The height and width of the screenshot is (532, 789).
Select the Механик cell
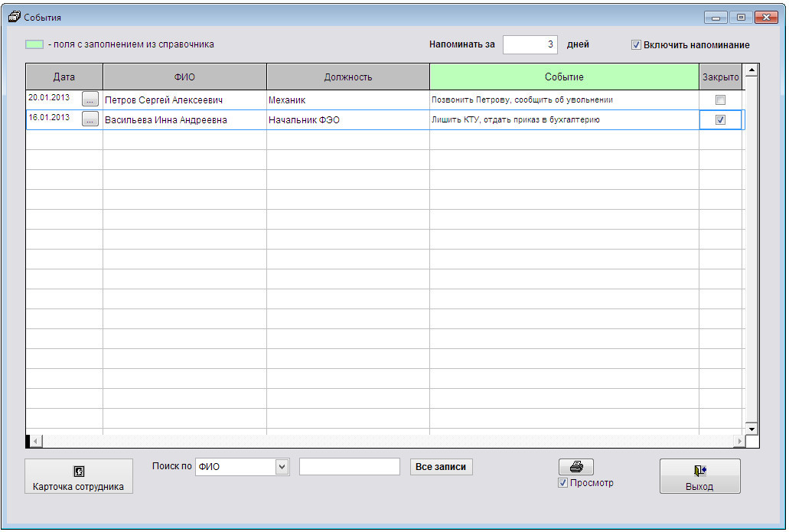pyautogui.click(x=347, y=100)
